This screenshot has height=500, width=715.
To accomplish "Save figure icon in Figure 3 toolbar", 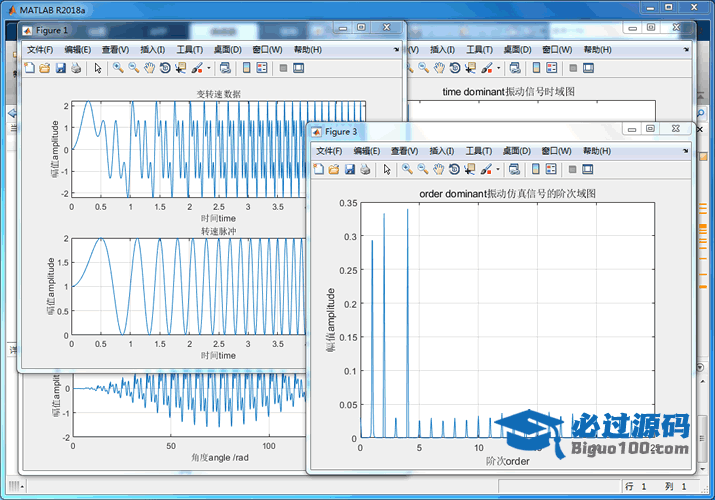I will (350, 170).
